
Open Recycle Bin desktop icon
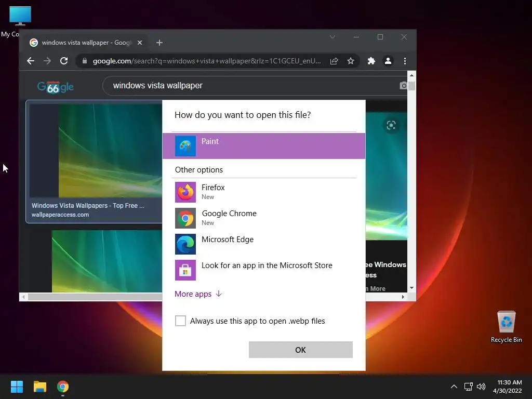pyautogui.click(x=506, y=327)
